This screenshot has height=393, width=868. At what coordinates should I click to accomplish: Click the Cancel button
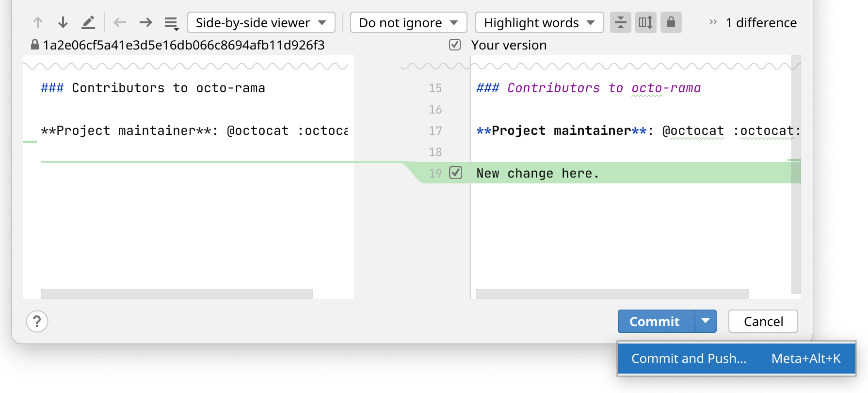tap(763, 321)
